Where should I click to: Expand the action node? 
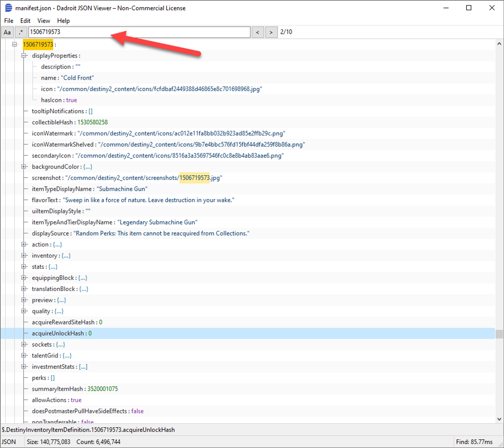24,244
